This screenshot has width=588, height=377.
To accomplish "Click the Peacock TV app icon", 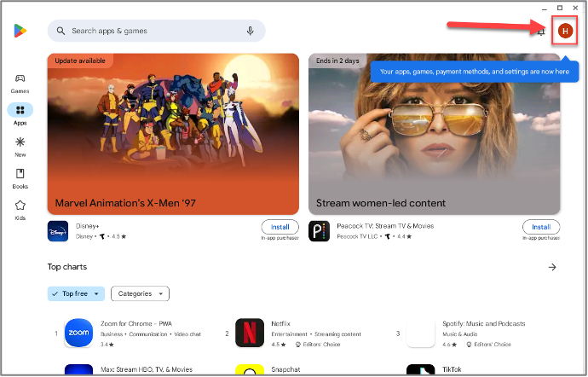I will pos(319,231).
